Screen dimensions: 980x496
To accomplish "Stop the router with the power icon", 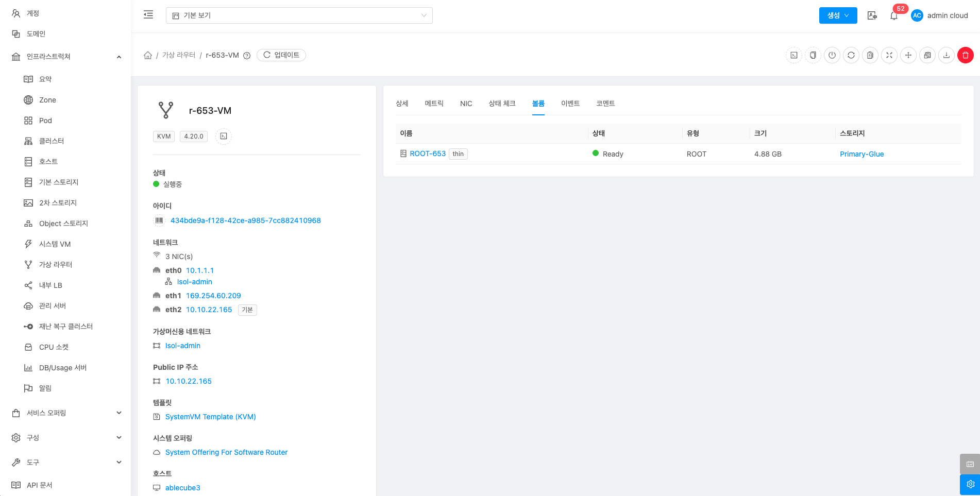I will click(x=832, y=55).
